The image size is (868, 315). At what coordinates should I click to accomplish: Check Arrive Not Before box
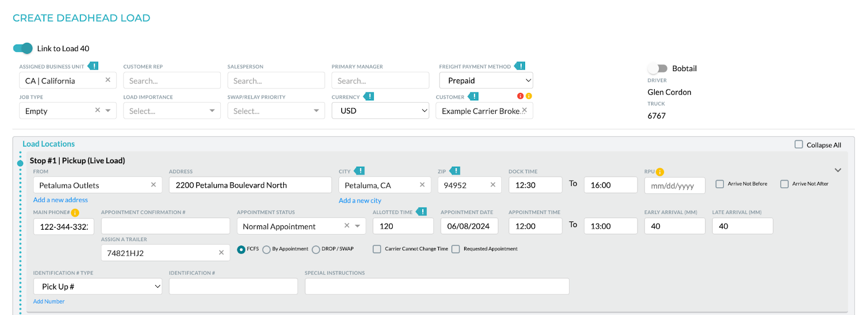click(x=719, y=184)
